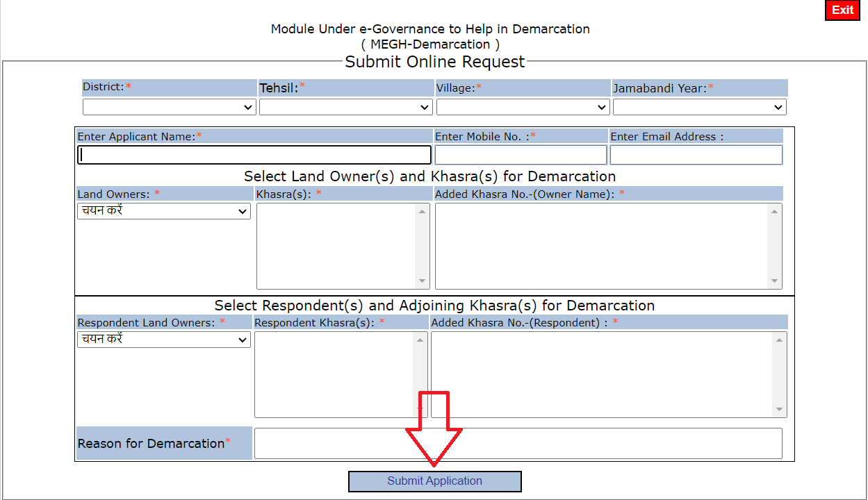Click the Added Khasra No.-(Owner Name) list box

[x=601, y=246]
